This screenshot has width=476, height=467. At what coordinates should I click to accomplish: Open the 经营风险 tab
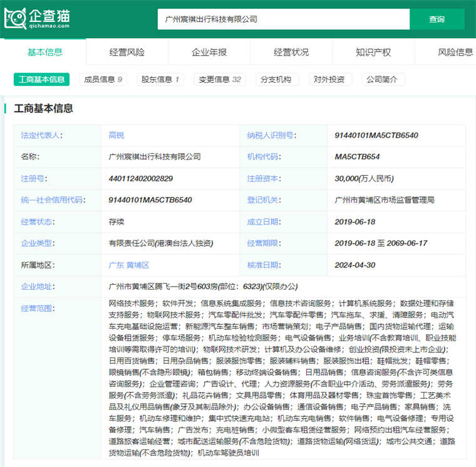pos(127,52)
